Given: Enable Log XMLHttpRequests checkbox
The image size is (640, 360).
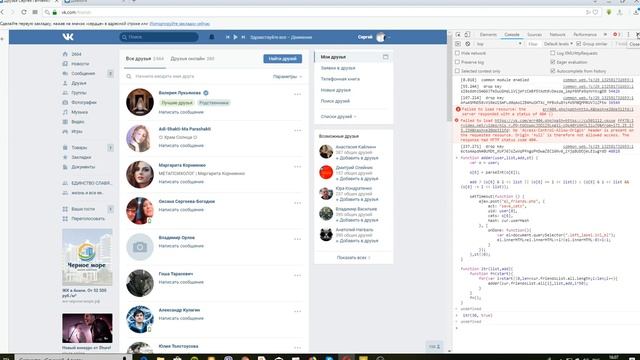Looking at the screenshot, I should pos(553,53).
